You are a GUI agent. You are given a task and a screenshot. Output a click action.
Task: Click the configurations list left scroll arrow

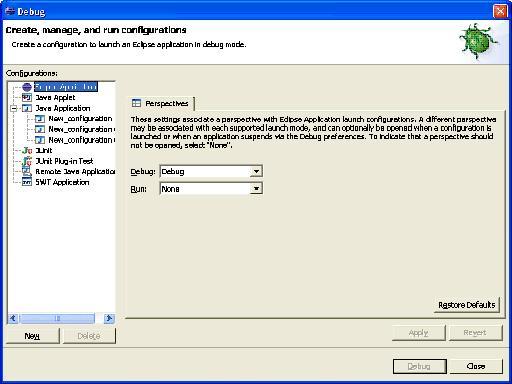(13, 318)
